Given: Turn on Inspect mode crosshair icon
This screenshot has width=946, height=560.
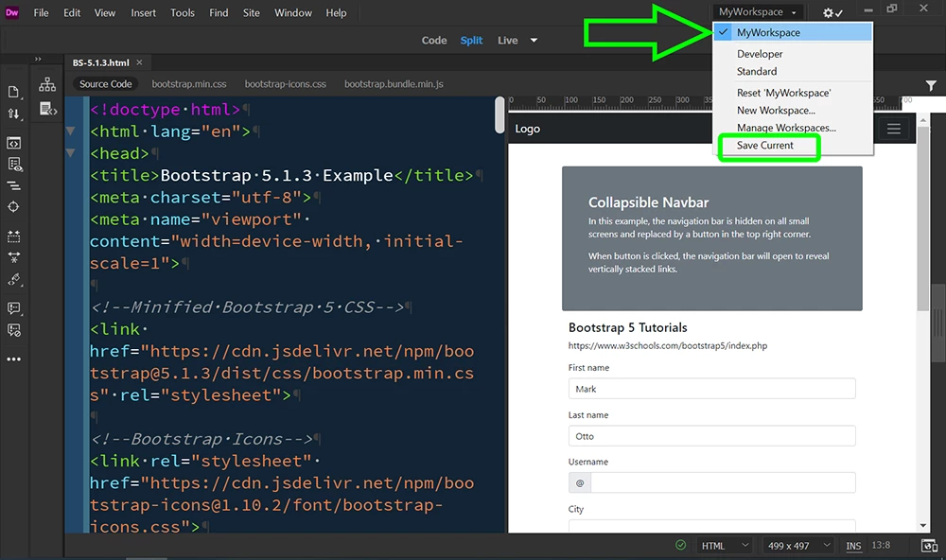Looking at the screenshot, I should pyautogui.click(x=13, y=207).
